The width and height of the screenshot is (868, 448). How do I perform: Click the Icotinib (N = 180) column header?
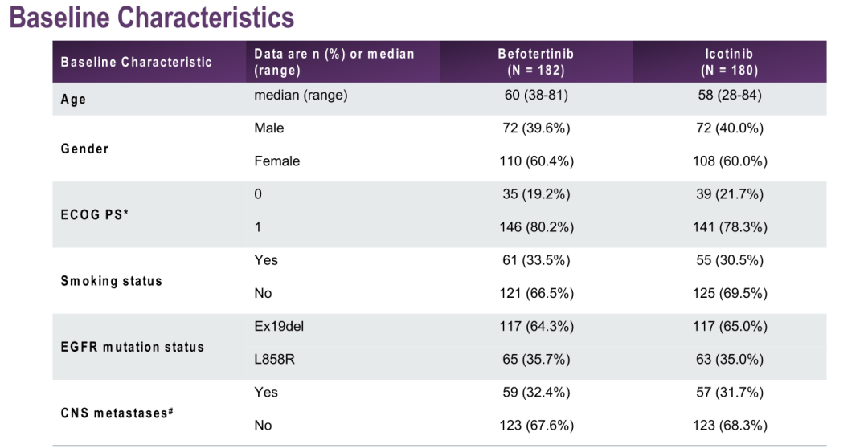[x=729, y=62]
